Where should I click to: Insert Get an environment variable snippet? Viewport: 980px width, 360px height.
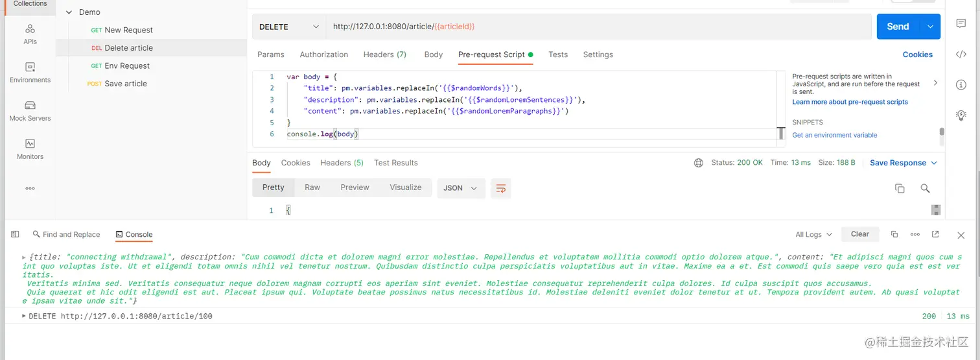point(834,135)
